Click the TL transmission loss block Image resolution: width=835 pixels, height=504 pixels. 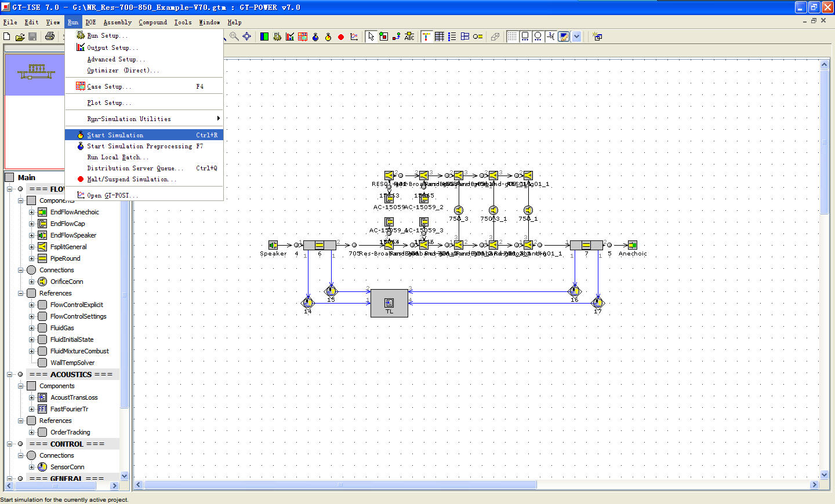(389, 303)
